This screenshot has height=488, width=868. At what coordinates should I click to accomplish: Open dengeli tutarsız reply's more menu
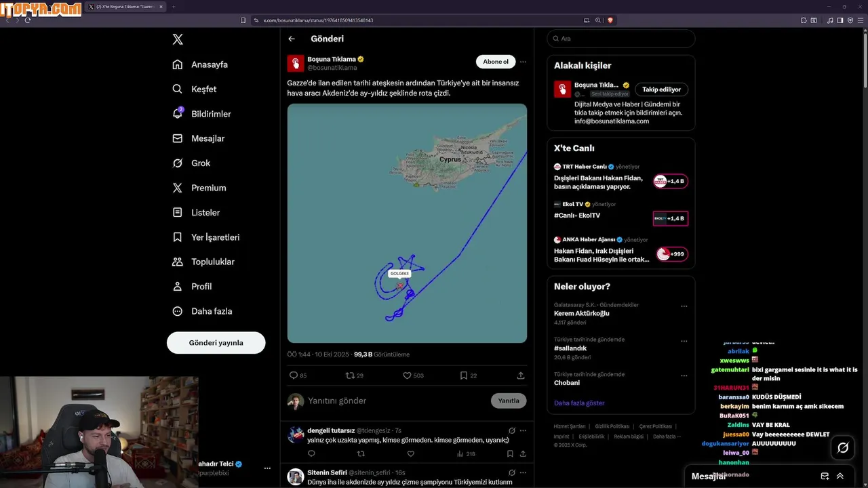coord(523,430)
